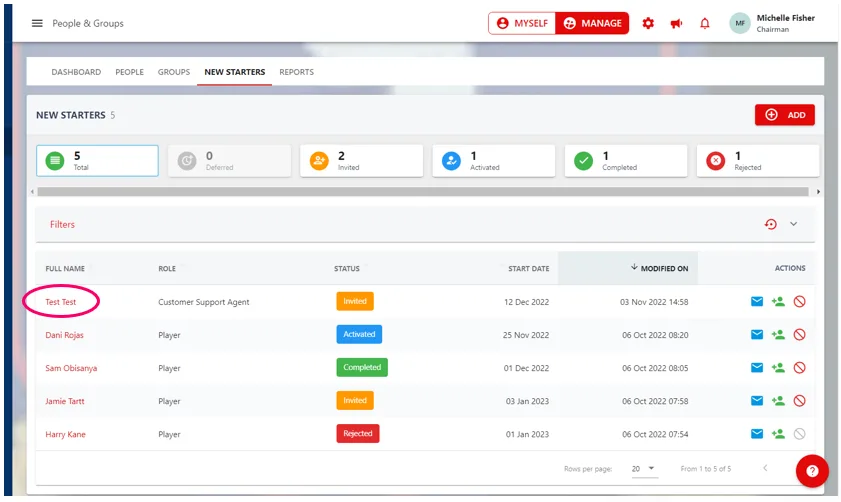Open the hamburger navigation menu

coord(37,23)
